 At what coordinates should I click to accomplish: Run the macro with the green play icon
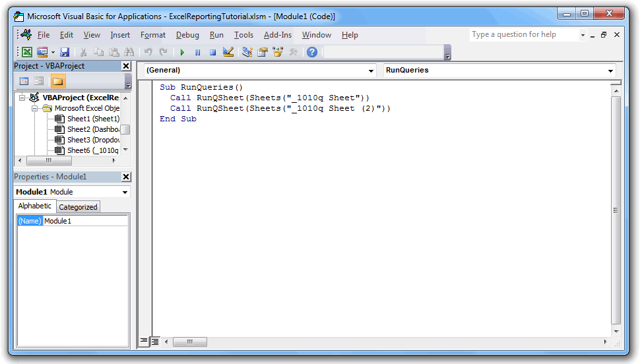[x=183, y=52]
